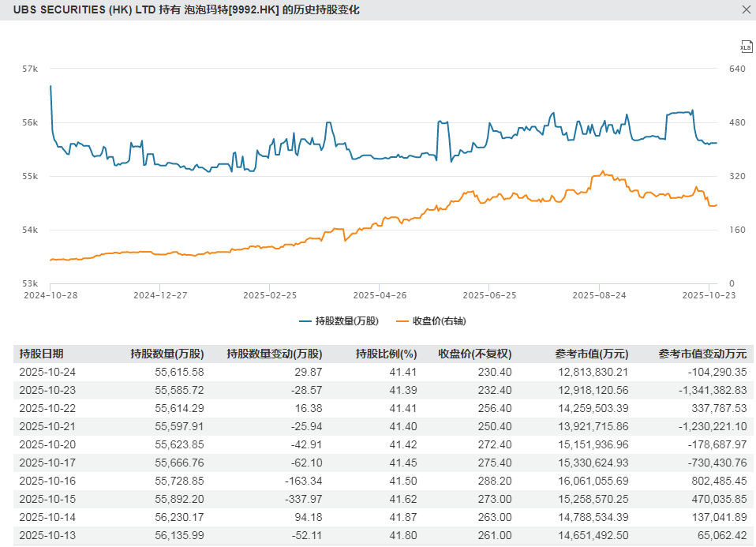Sort table by 持股日期 column header
Screen dimensions: 756x547
(x=41, y=354)
